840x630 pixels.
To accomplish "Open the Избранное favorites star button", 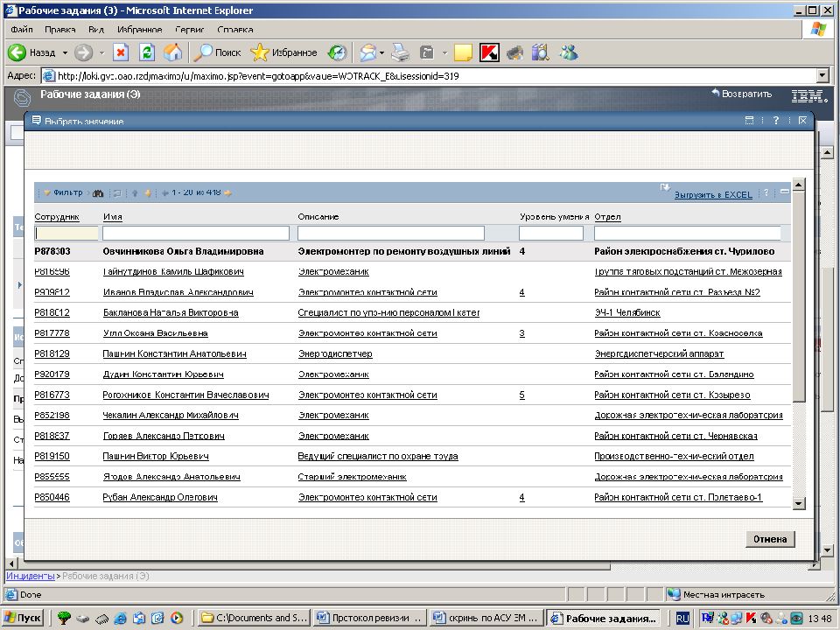I will click(283, 52).
